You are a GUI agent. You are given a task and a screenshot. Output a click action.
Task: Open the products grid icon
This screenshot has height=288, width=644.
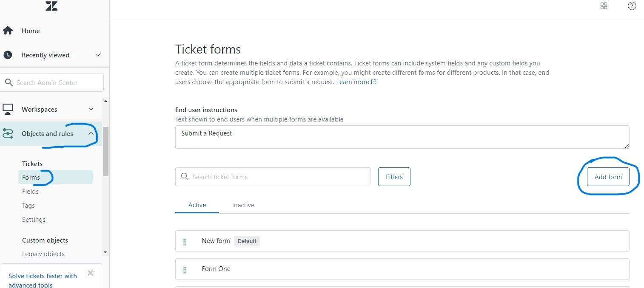(x=604, y=6)
